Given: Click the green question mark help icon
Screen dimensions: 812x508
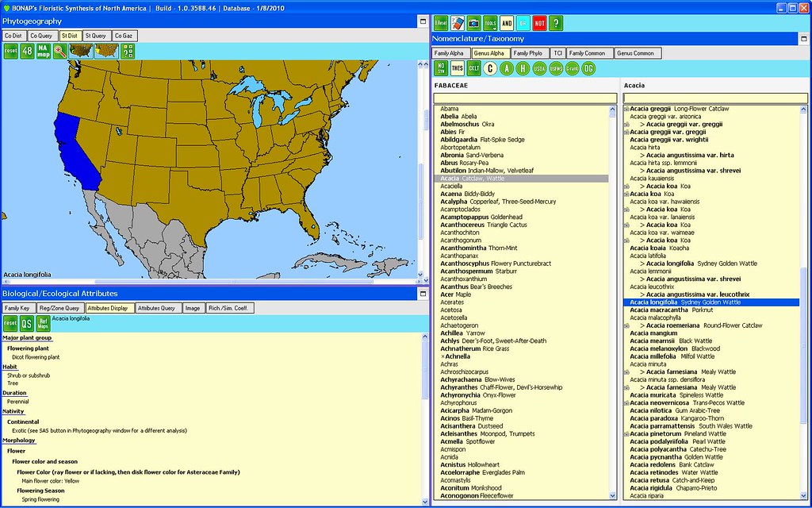Looking at the screenshot, I should click(557, 23).
